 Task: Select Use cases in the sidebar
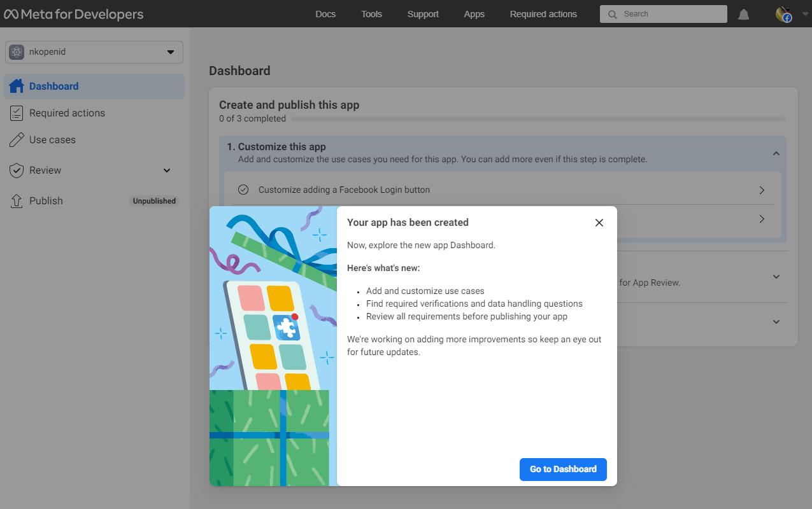click(94, 140)
